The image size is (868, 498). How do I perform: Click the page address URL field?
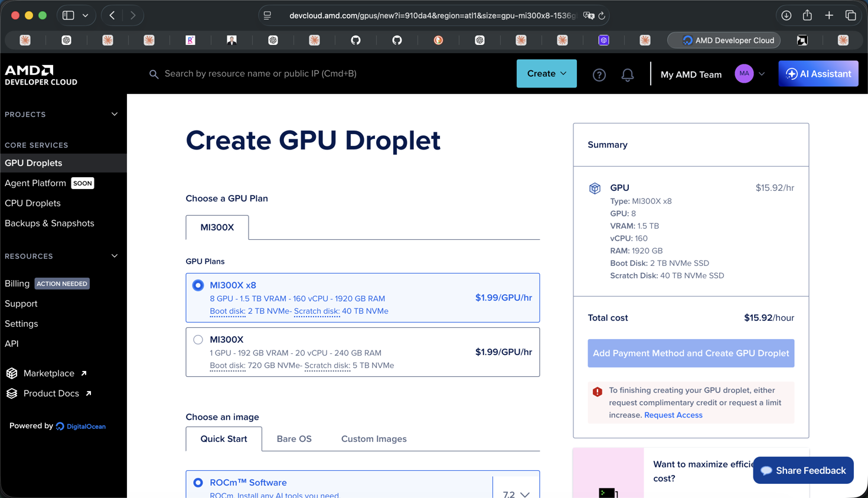point(432,15)
